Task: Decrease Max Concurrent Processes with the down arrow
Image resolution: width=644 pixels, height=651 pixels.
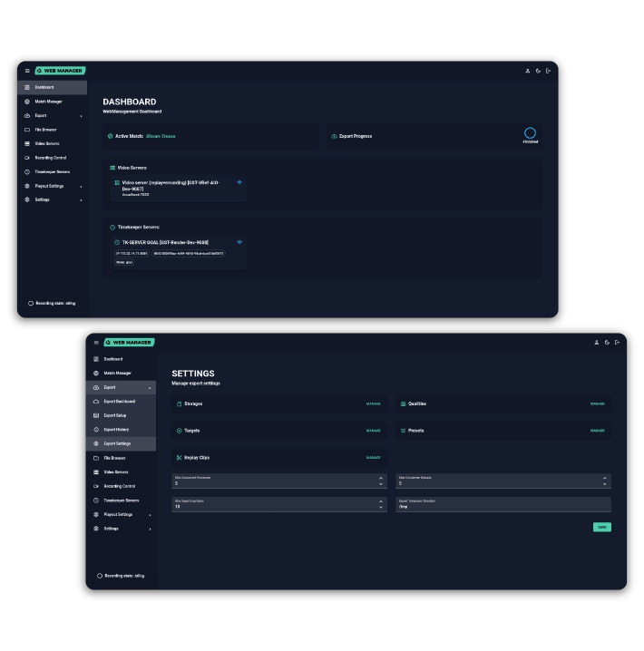Action: [381, 484]
